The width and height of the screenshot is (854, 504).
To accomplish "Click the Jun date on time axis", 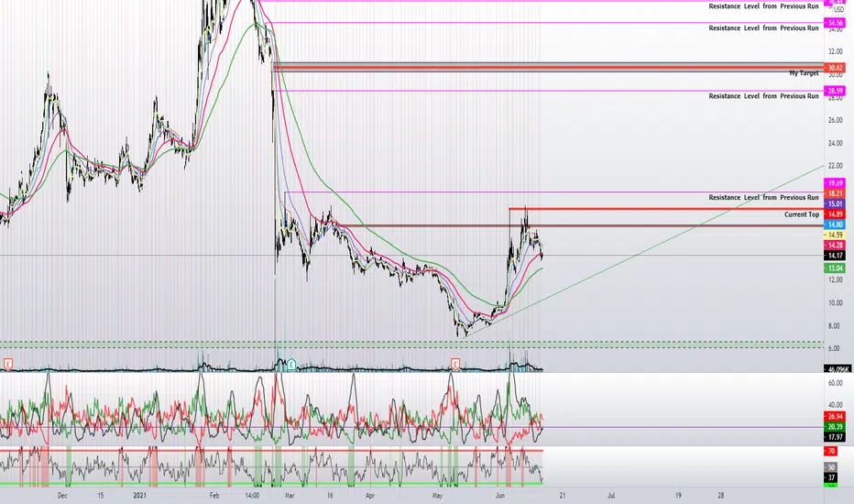I will [x=500, y=495].
